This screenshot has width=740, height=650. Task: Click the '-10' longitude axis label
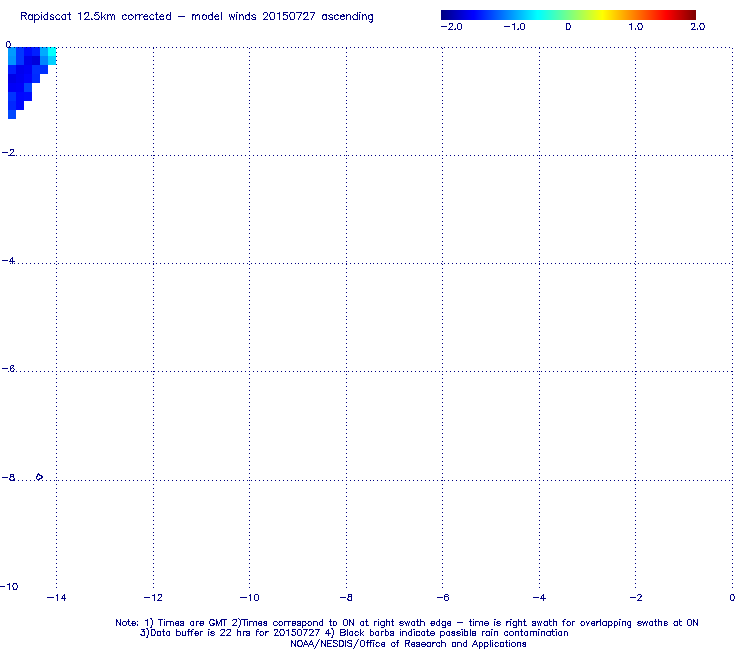(x=249, y=598)
